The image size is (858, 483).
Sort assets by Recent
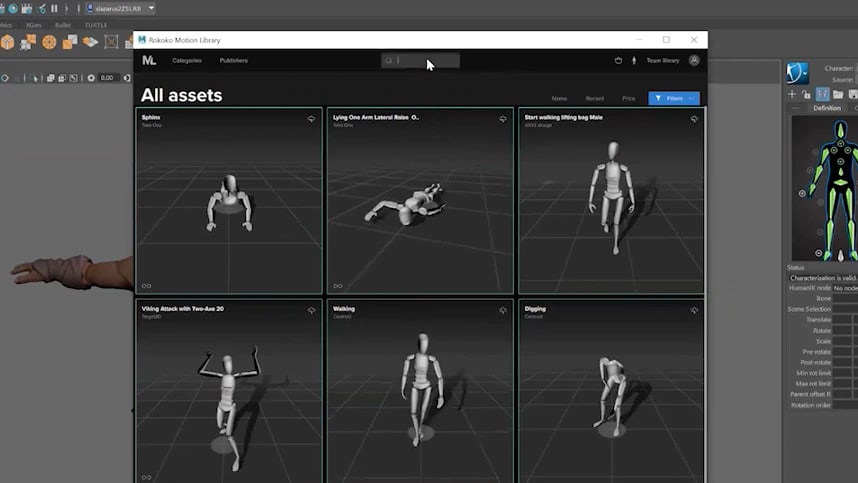pyautogui.click(x=594, y=99)
